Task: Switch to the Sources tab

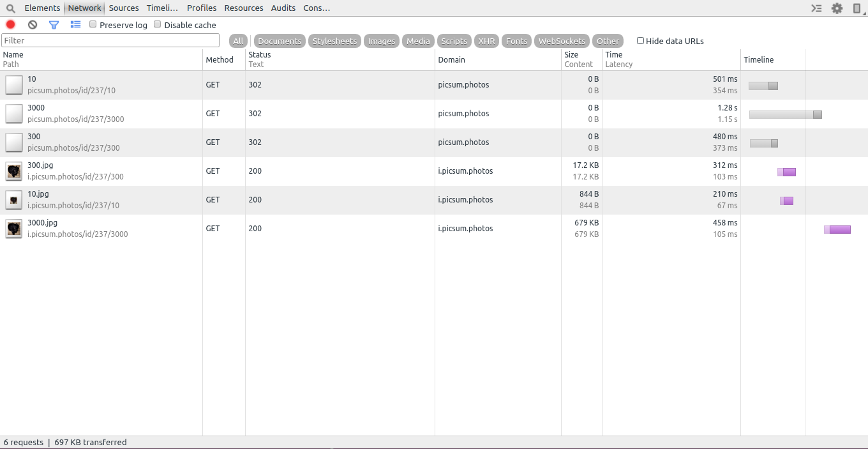Action: click(x=124, y=8)
